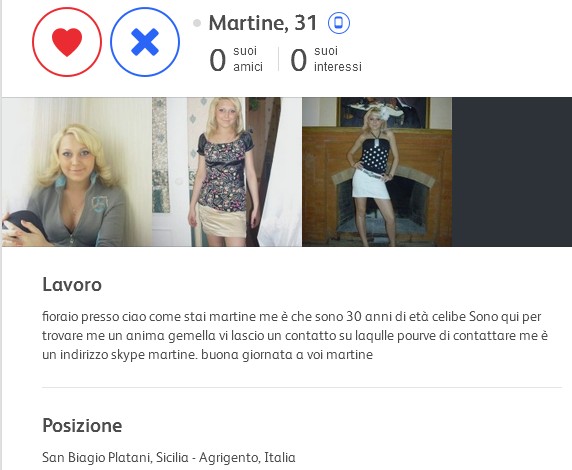Click the divider line below Lavoro text
The height and width of the screenshot is (470, 572).
tap(302, 387)
